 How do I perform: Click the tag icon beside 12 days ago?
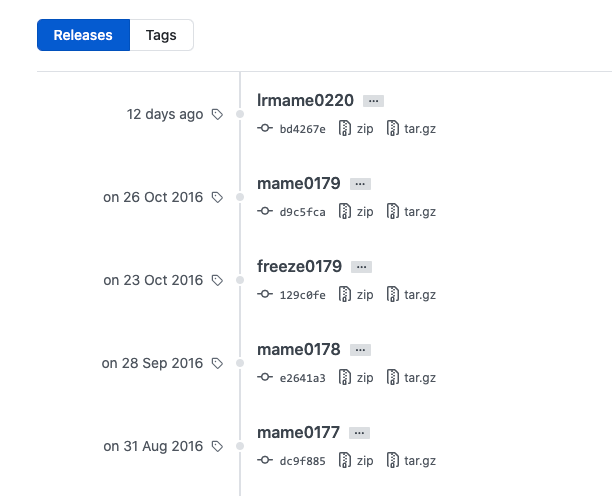[217, 114]
